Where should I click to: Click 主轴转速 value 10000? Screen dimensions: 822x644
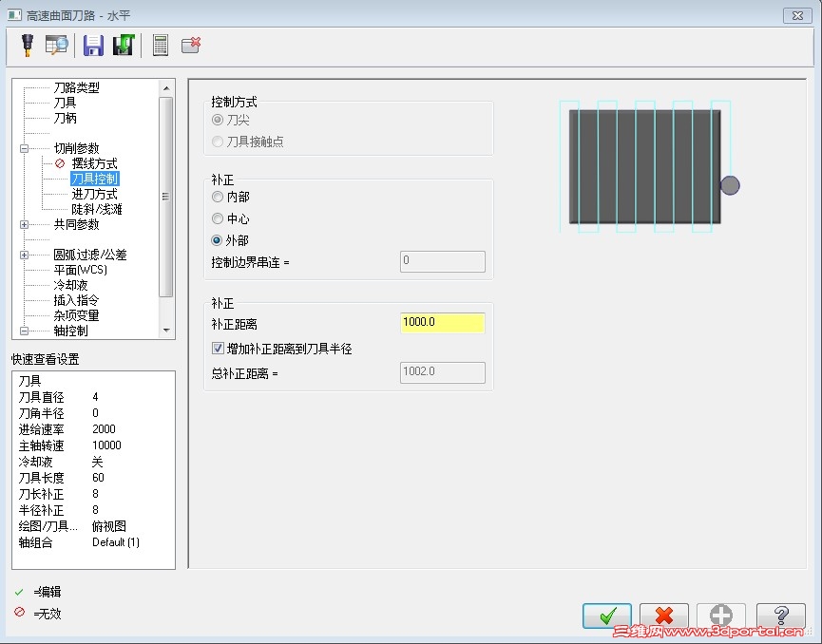106,445
